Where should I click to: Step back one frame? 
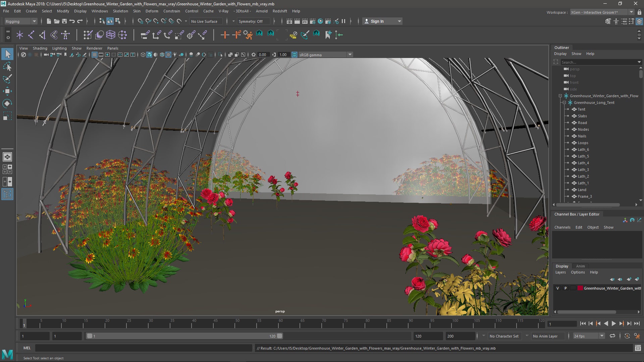click(x=590, y=324)
